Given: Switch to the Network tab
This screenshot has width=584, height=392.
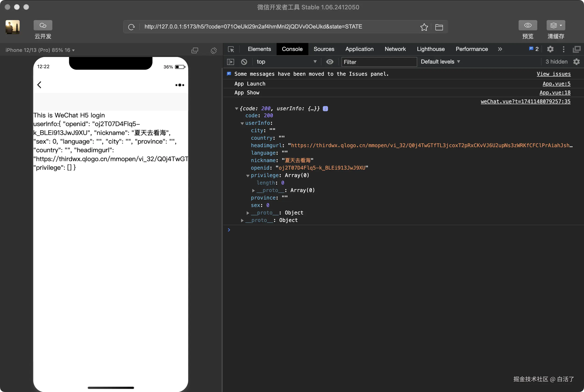Looking at the screenshot, I should click(x=395, y=49).
